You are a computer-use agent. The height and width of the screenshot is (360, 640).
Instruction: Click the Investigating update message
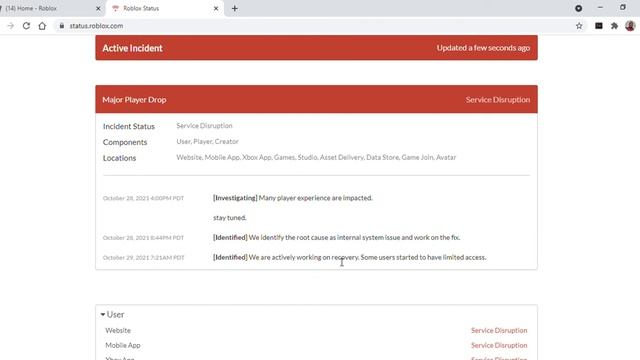click(293, 198)
